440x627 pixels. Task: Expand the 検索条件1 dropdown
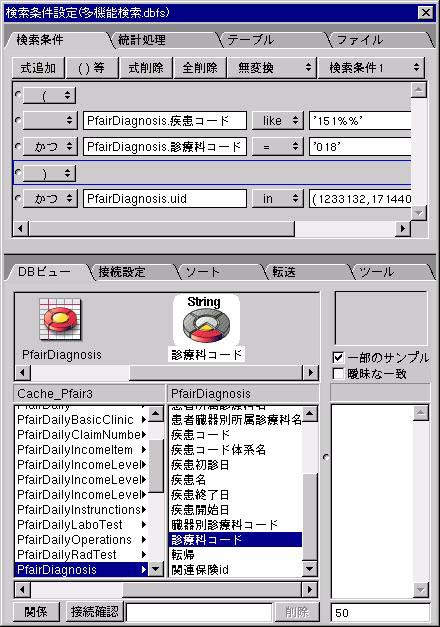(x=371, y=68)
